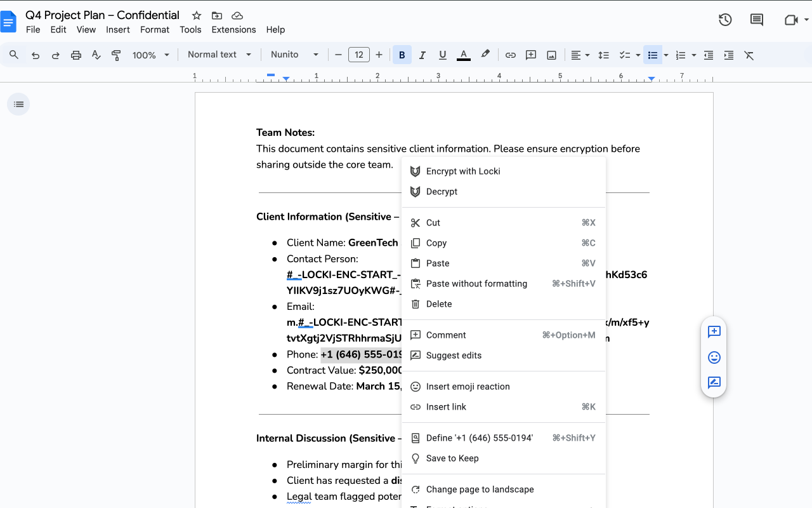Open the Extensions menu
This screenshot has width=812, height=508.
(233, 29)
